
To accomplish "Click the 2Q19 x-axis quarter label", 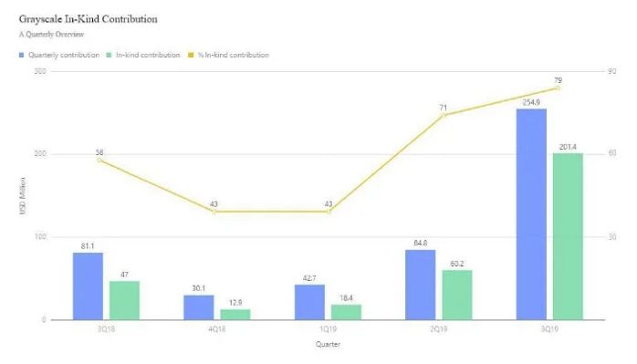I will tap(439, 329).
